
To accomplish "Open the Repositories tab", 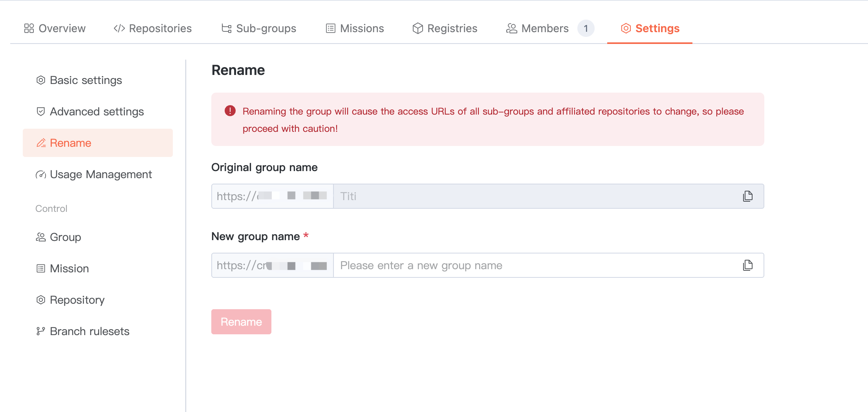I will pyautogui.click(x=153, y=28).
